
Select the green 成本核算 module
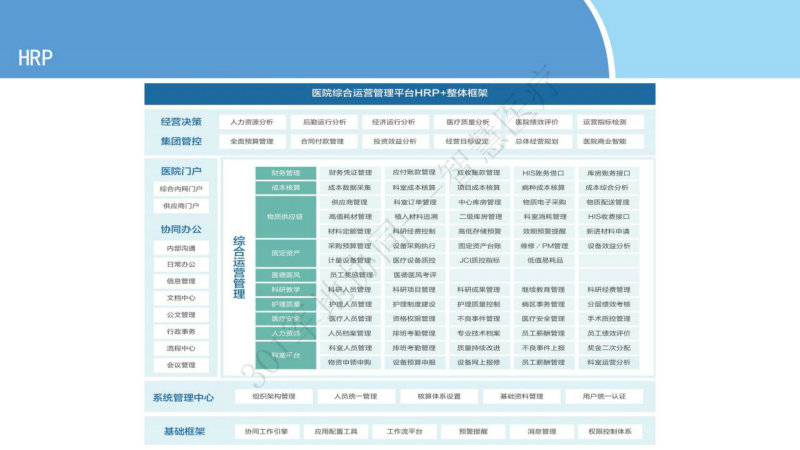286,188
